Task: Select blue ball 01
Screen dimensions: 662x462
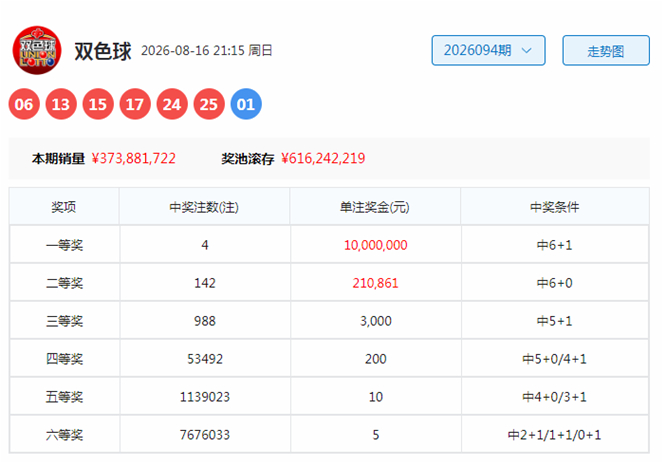Action: [x=246, y=104]
